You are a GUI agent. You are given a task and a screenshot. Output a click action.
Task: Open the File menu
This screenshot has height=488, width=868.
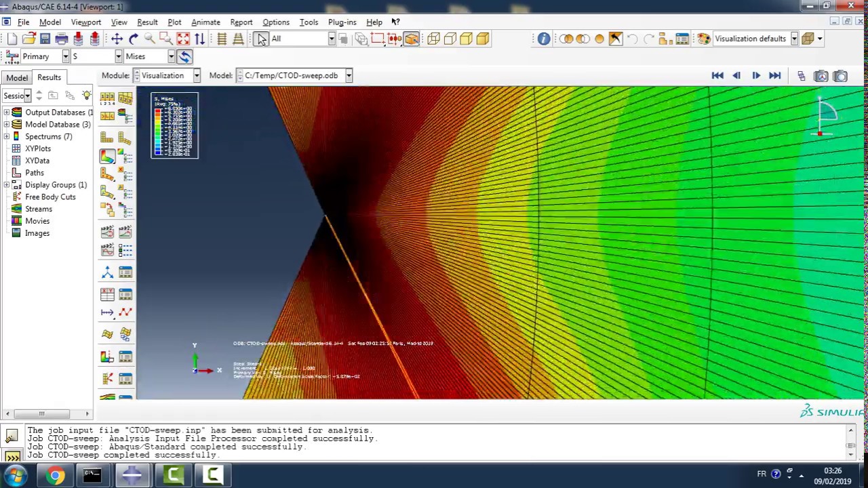coord(23,22)
